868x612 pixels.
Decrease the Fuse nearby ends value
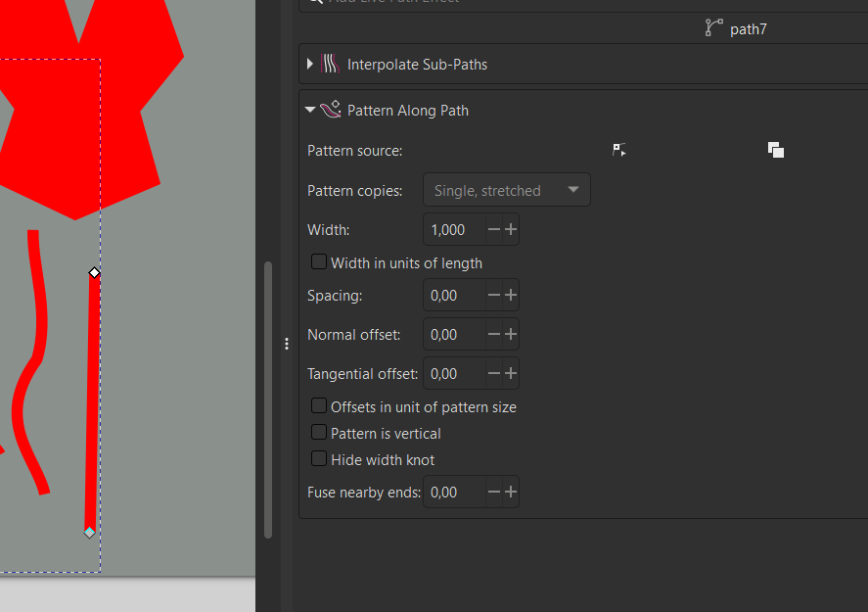[494, 492]
